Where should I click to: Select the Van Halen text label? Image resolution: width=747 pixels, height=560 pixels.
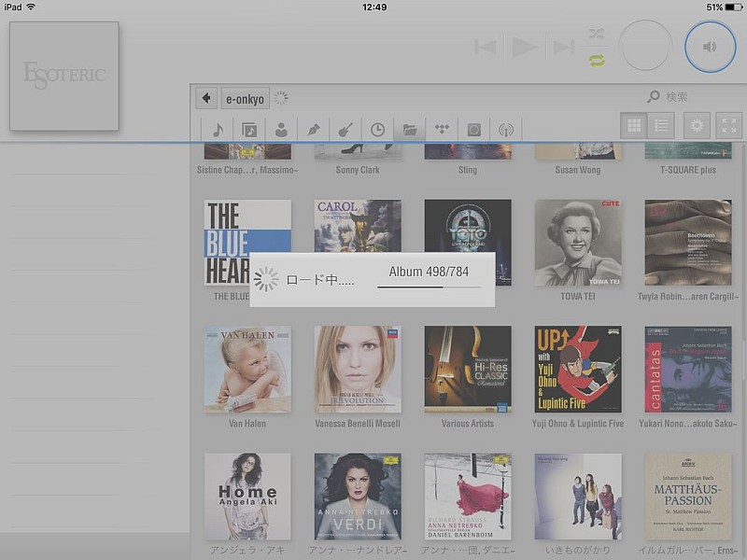(x=247, y=424)
